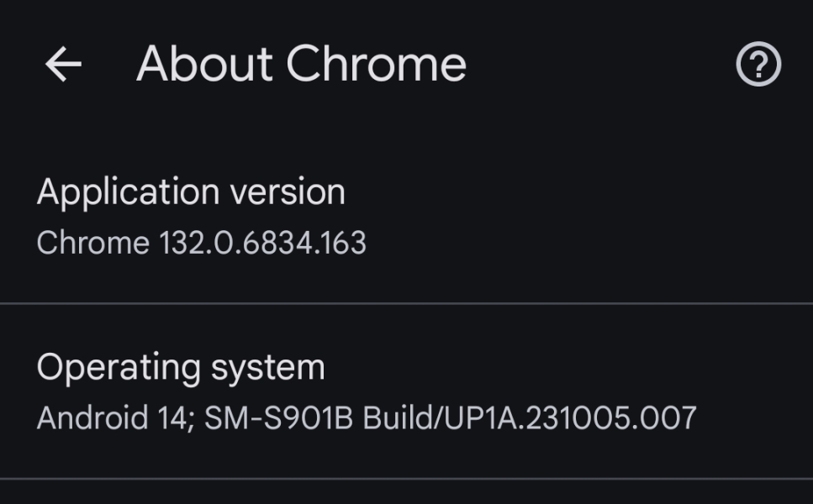Select the Operating system heading
The height and width of the screenshot is (504, 813).
point(181,368)
